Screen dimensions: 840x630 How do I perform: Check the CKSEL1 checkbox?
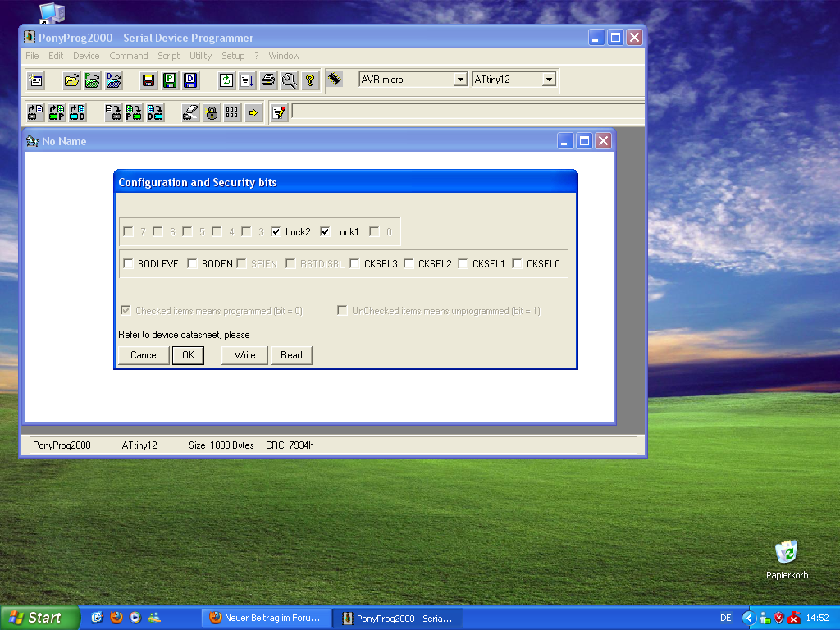(x=463, y=263)
